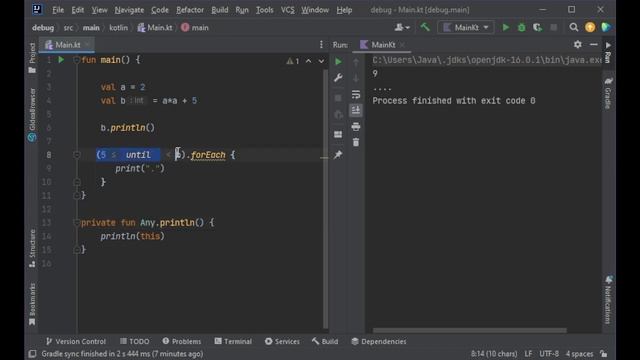Click the horizontal scrollbar in run console
The height and width of the screenshot is (360, 640).
[469, 330]
